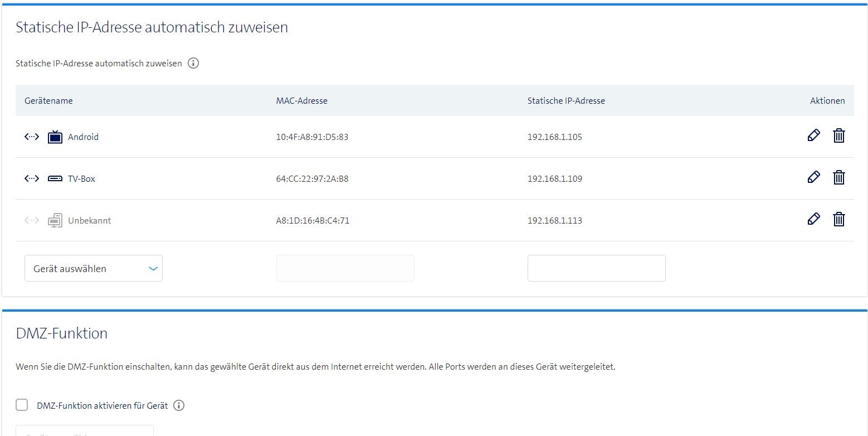Click the empty static IP address field
This screenshot has height=436, width=868.
tap(596, 268)
